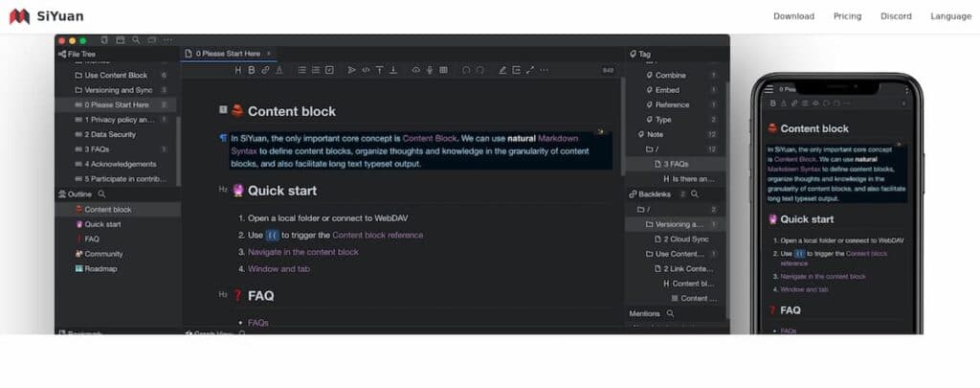Viewport: 980px width, 388px height.
Task: Open the hamburger menu on the phone mockup
Action: 768,89
